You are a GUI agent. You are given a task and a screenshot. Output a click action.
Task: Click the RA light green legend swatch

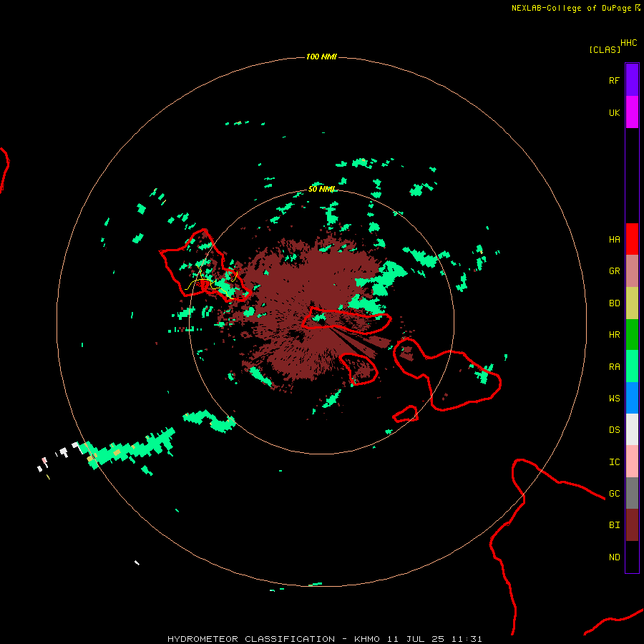632,366
